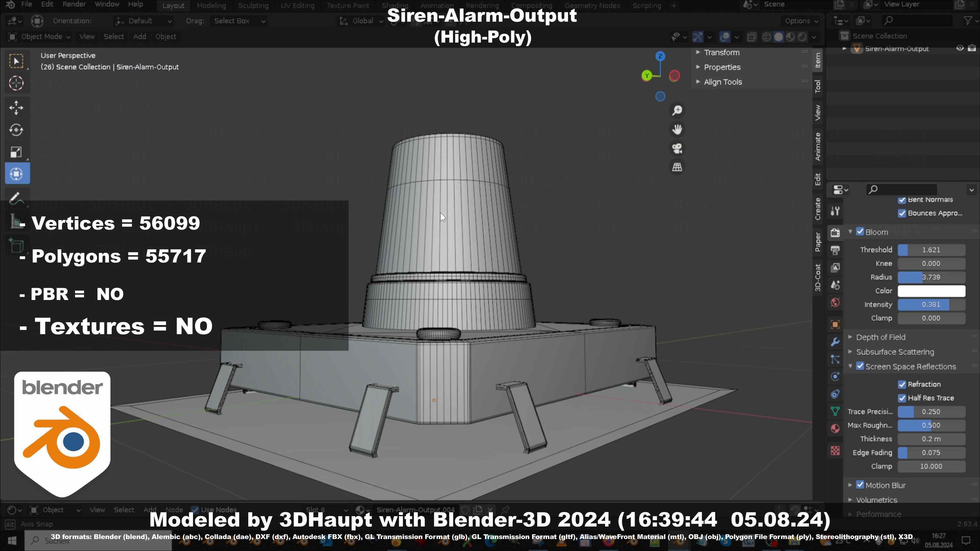
Task: Open the World properties tab
Action: (835, 303)
